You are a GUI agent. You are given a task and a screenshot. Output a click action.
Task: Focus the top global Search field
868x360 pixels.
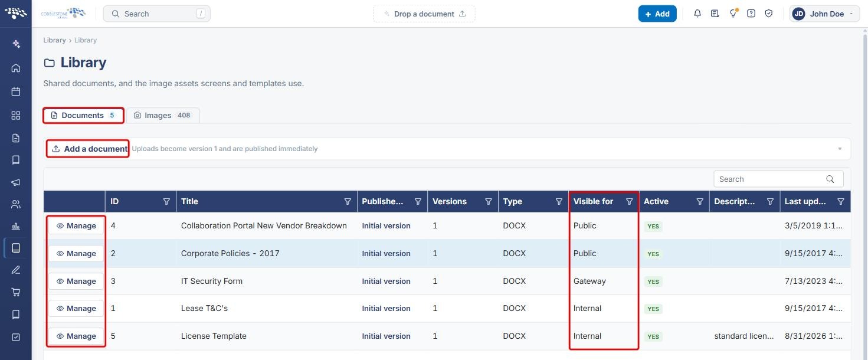156,14
